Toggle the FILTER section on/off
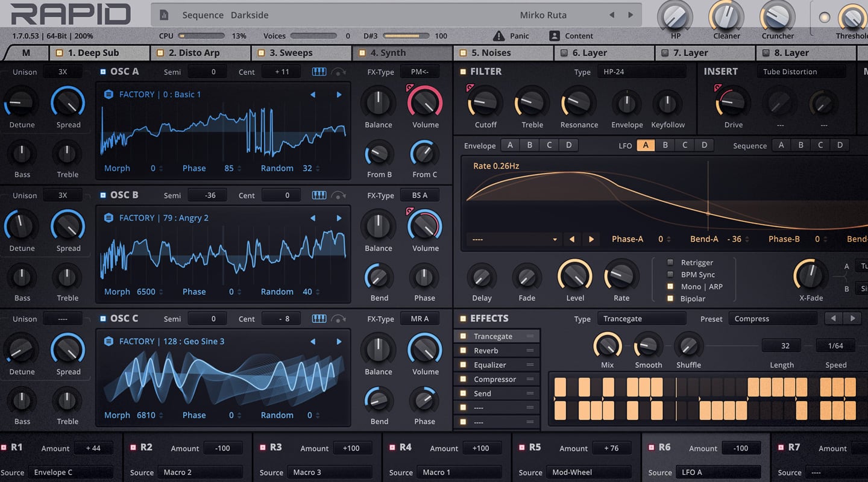868x482 pixels. (463, 72)
